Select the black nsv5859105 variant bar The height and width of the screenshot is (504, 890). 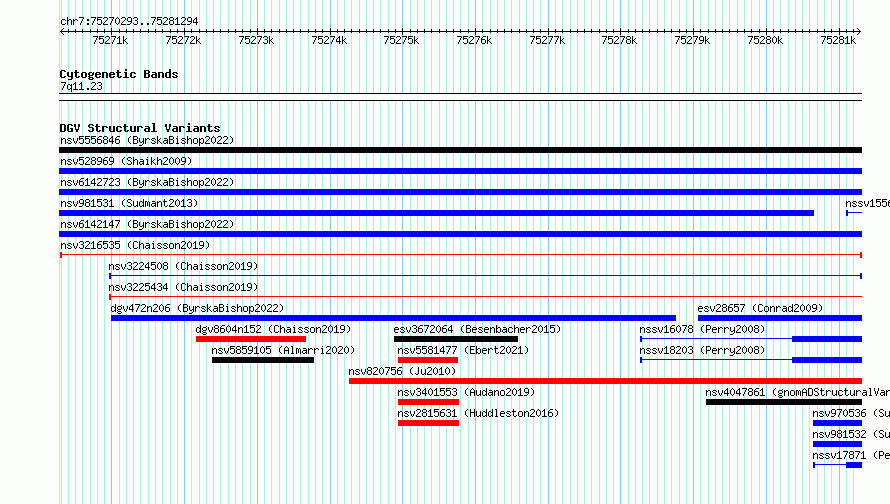tap(263, 360)
